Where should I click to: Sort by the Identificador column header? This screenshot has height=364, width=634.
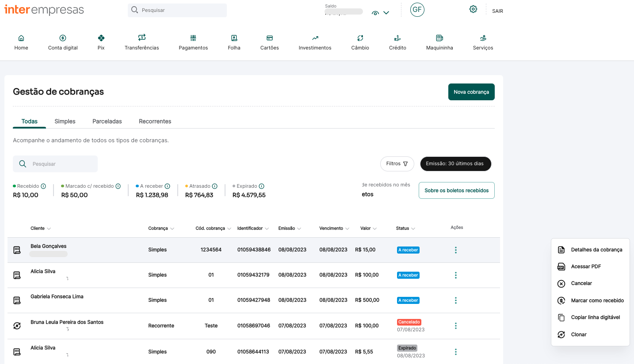pos(253,228)
